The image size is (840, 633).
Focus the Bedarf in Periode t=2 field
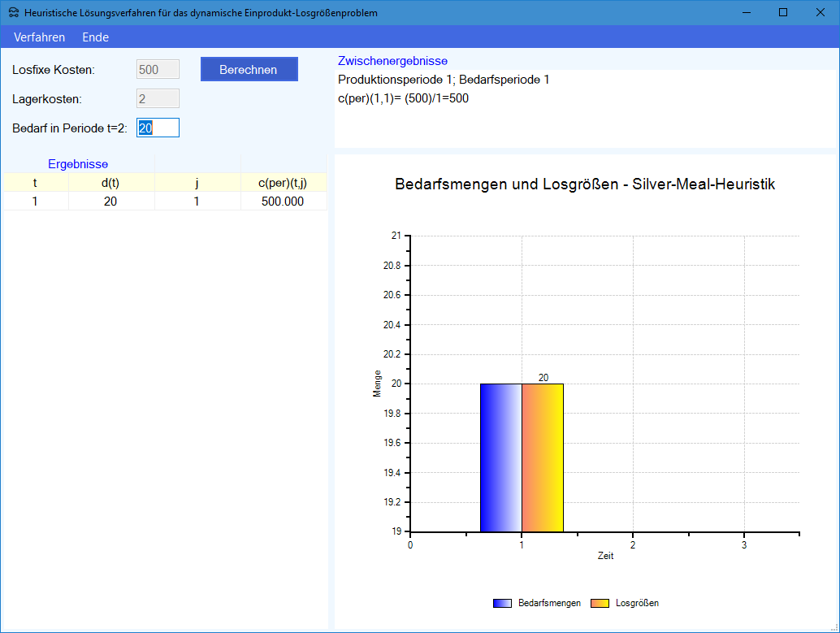point(158,128)
